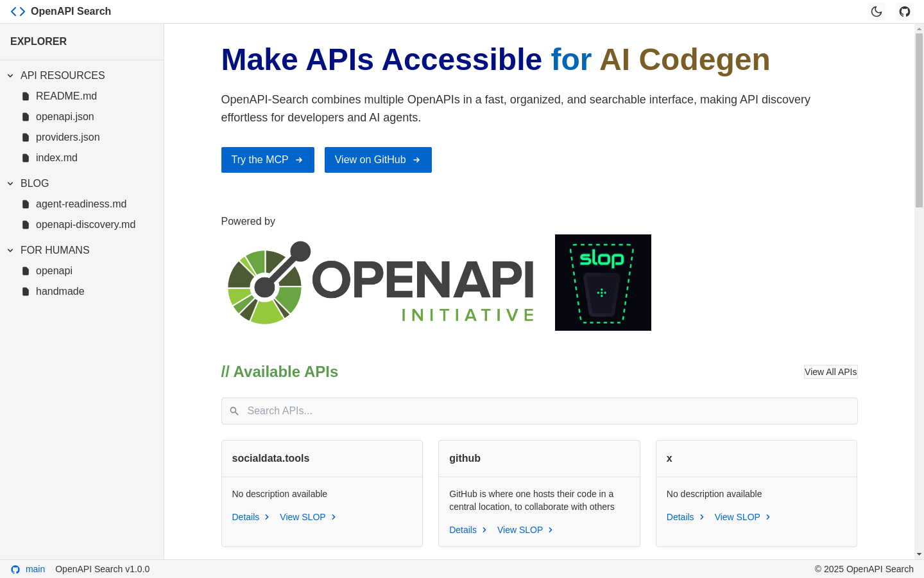This screenshot has height=578, width=924.
Task: Click the GitHub icon in status bar
Action: (15, 570)
